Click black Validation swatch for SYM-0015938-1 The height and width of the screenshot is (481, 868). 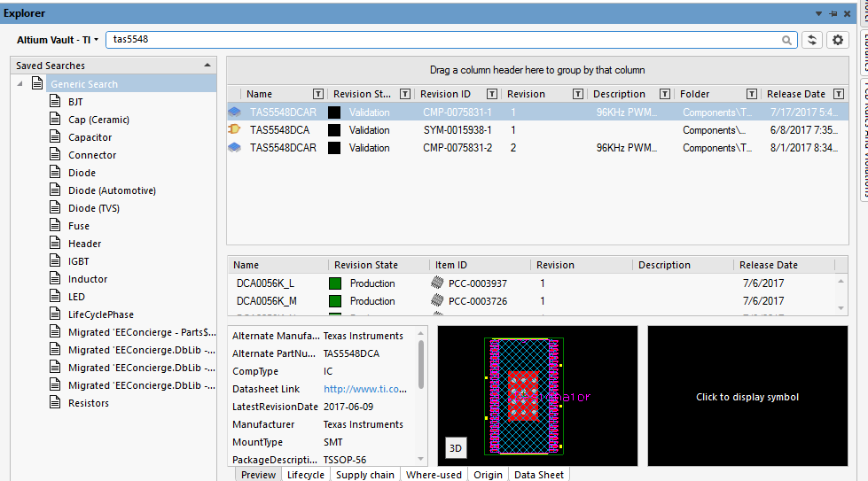tap(334, 130)
